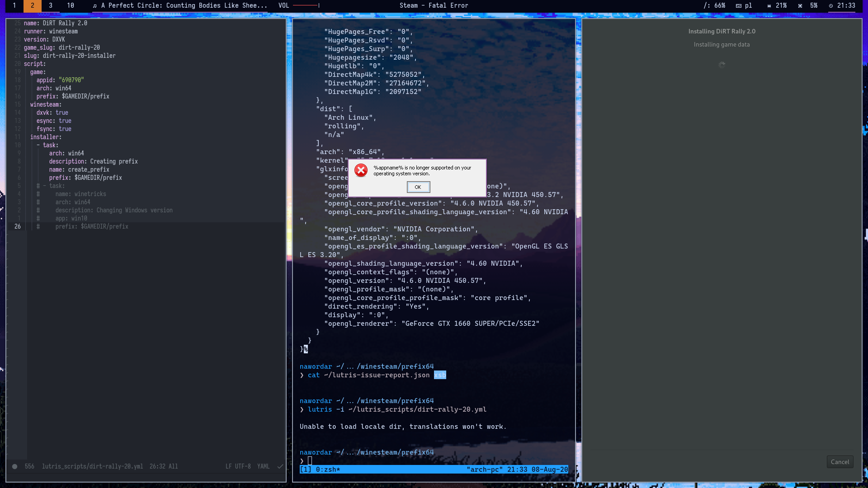
Task: Cancel the DiRT Rally 2.0 installation
Action: 840,462
